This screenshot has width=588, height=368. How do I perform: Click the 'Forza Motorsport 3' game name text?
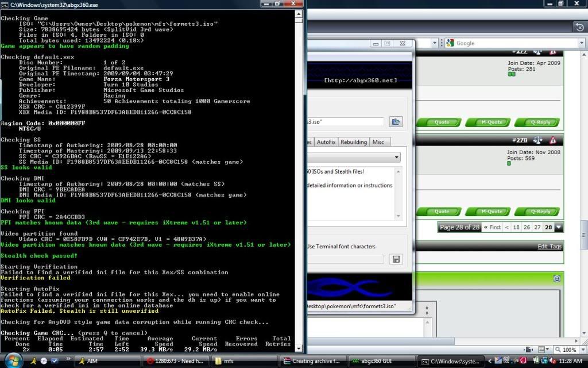[137, 79]
